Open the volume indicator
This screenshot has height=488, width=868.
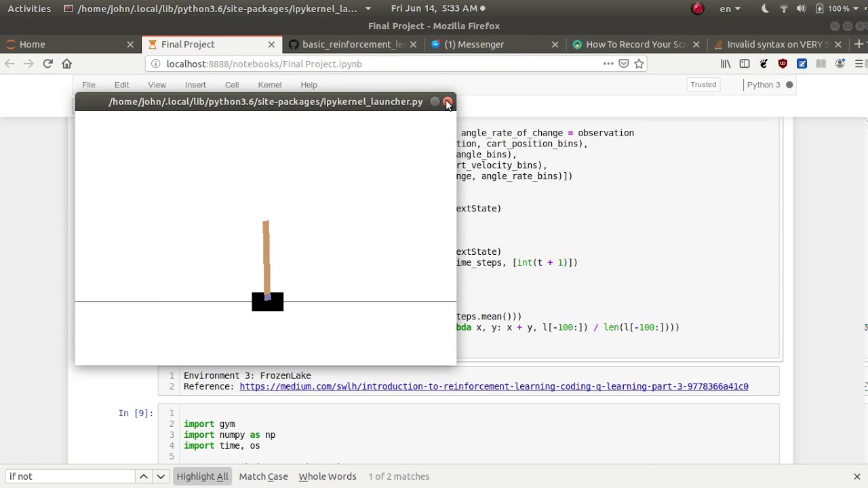(801, 8)
